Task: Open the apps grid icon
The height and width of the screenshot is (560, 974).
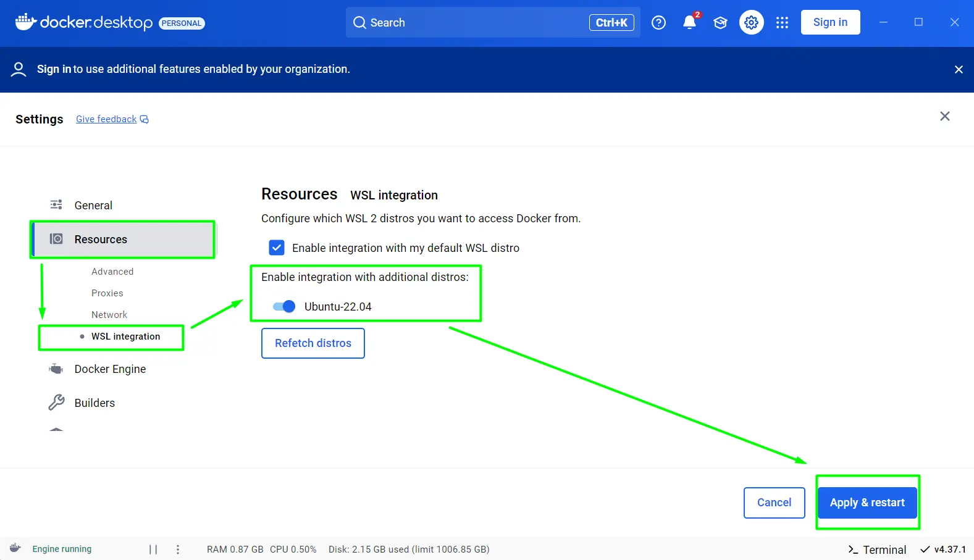Action: [782, 23]
